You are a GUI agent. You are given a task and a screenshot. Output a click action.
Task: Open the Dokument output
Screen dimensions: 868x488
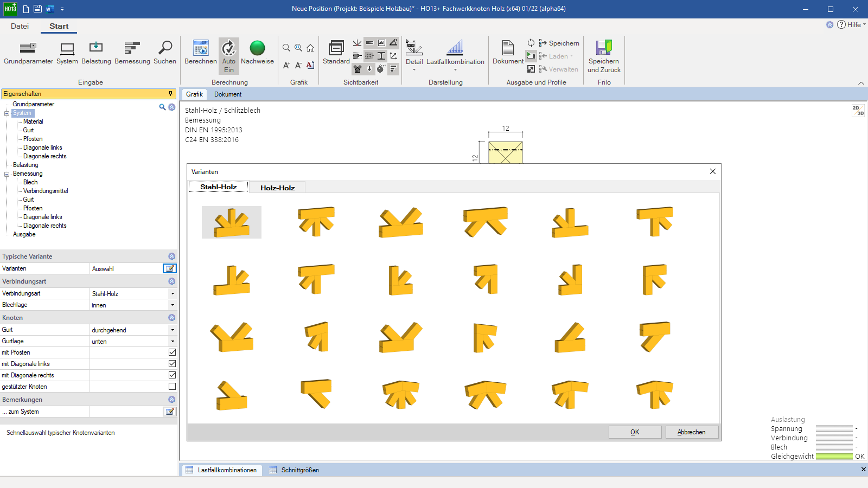[x=508, y=53]
